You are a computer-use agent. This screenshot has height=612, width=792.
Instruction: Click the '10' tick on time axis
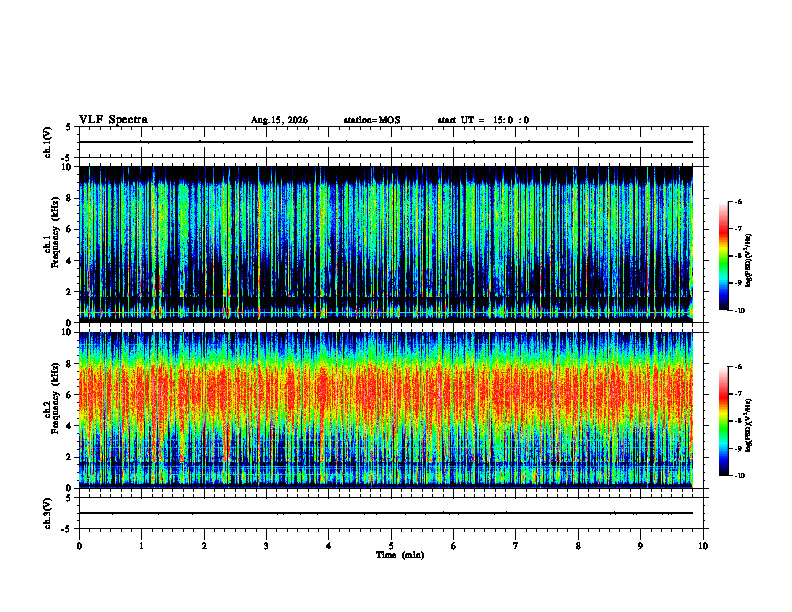click(703, 546)
